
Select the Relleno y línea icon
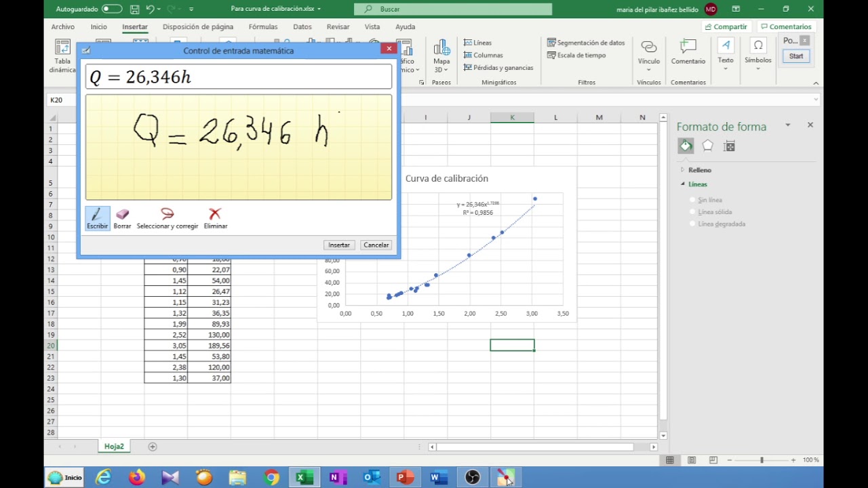pyautogui.click(x=686, y=146)
